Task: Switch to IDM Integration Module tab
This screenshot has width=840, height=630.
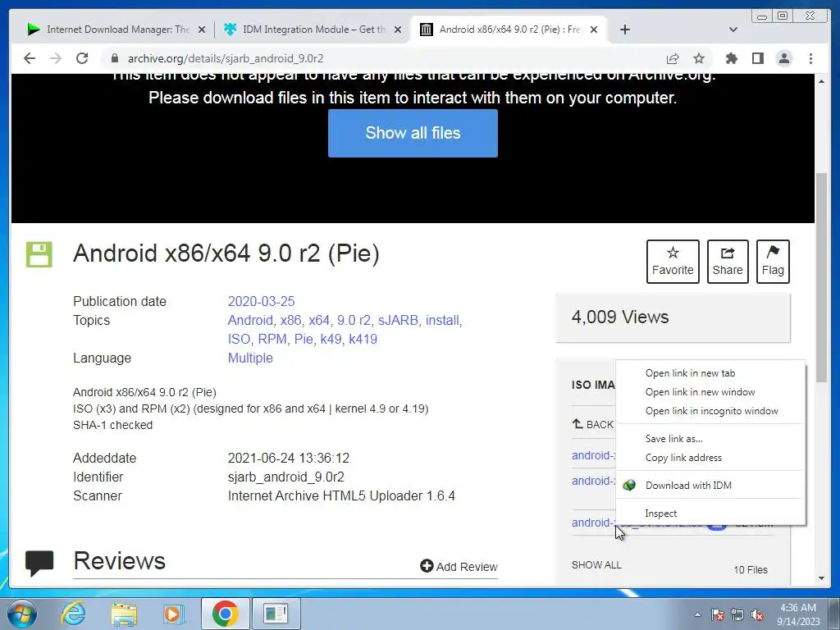Action: [x=313, y=30]
